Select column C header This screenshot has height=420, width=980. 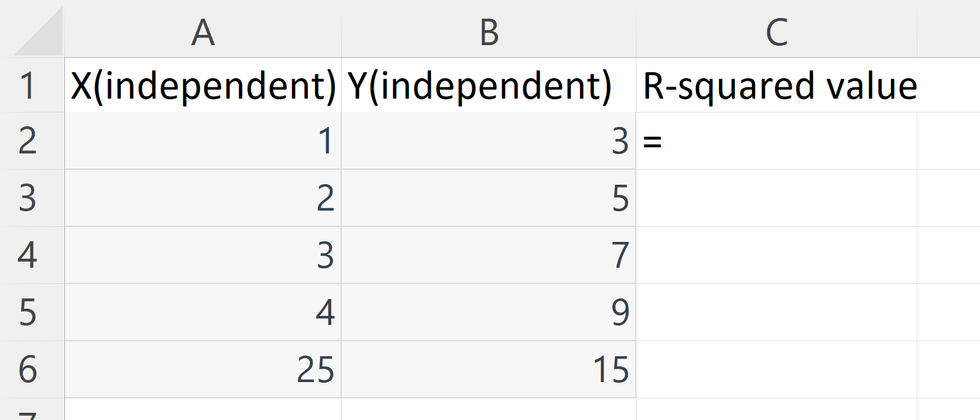[776, 30]
